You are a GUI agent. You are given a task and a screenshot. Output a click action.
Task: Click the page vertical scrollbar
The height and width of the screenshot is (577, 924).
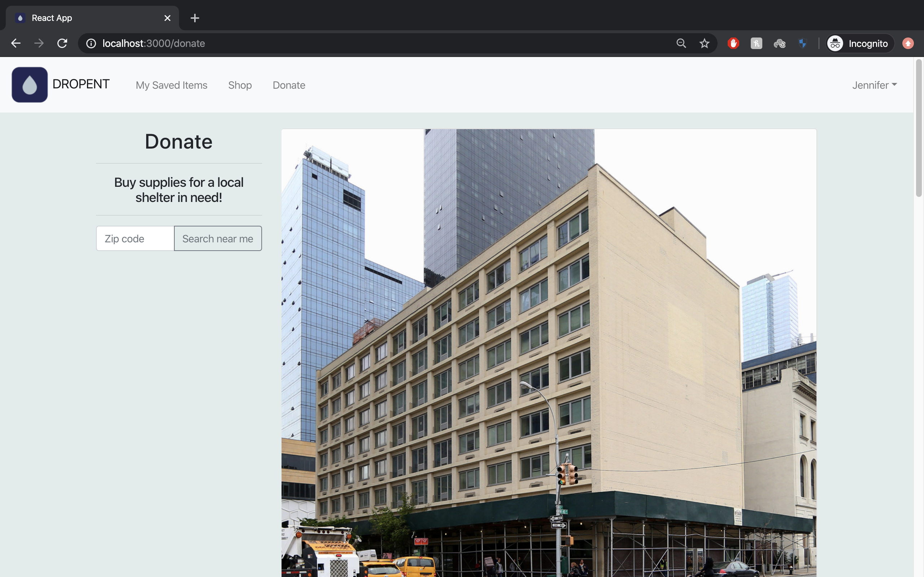[x=919, y=128]
